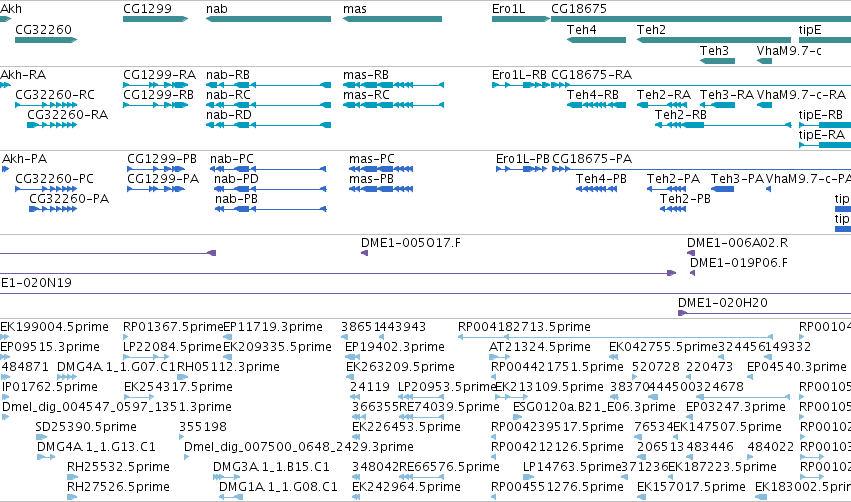This screenshot has width=851, height=502.
Task: Click the CG1299-PB CDS feature
Action: click(x=156, y=169)
